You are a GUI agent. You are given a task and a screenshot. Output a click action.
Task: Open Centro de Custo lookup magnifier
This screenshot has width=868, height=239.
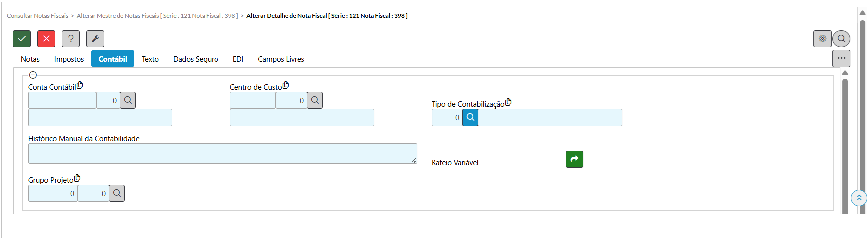[315, 100]
